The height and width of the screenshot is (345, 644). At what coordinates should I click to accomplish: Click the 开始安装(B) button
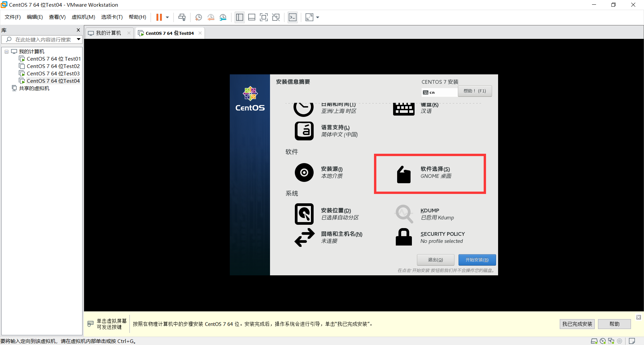[x=477, y=260]
